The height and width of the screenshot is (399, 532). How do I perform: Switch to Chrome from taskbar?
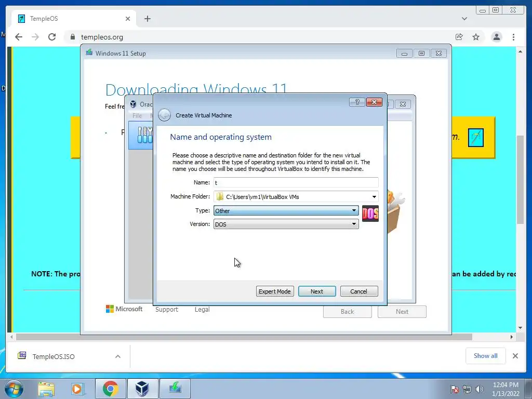[110, 389]
